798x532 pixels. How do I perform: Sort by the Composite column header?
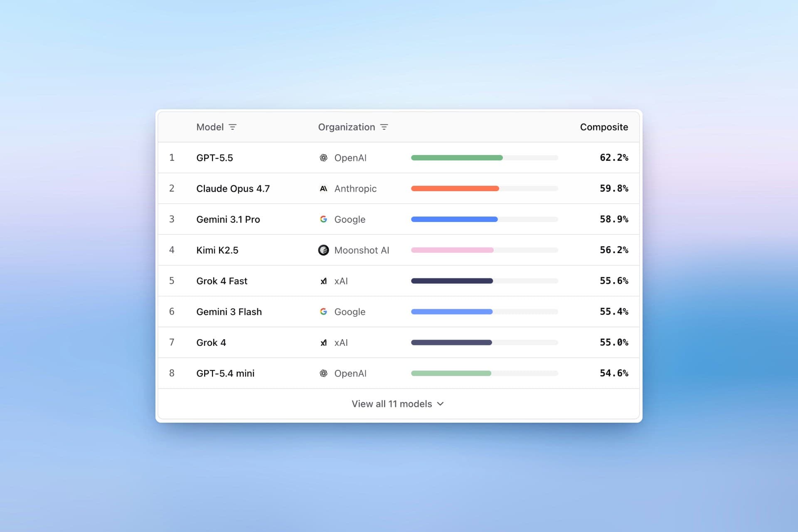[x=604, y=127]
